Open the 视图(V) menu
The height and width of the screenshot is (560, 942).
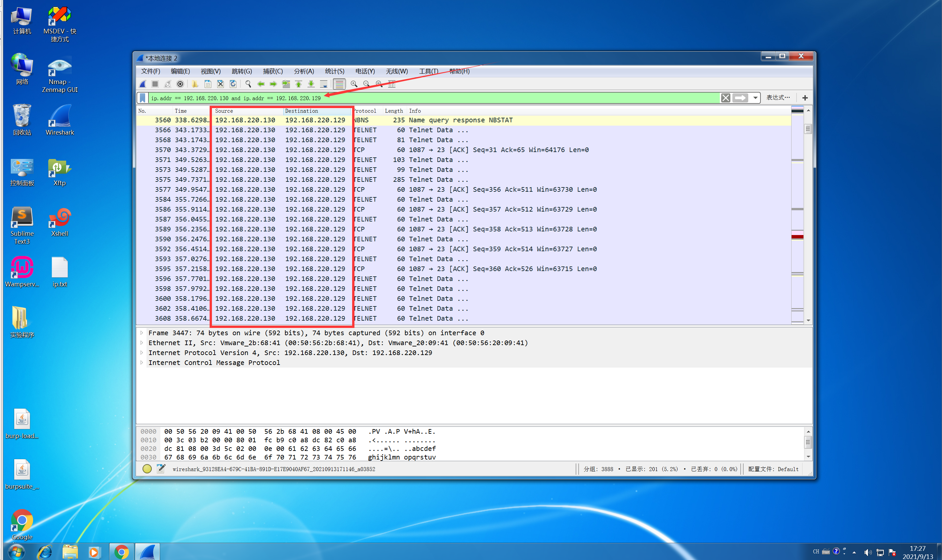coord(211,71)
